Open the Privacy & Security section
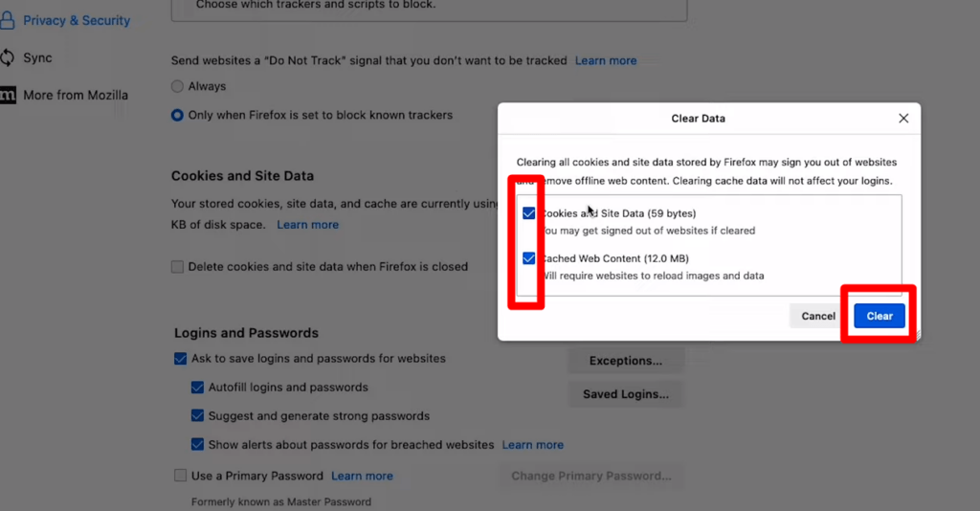The width and height of the screenshot is (980, 511). pyautogui.click(x=77, y=20)
